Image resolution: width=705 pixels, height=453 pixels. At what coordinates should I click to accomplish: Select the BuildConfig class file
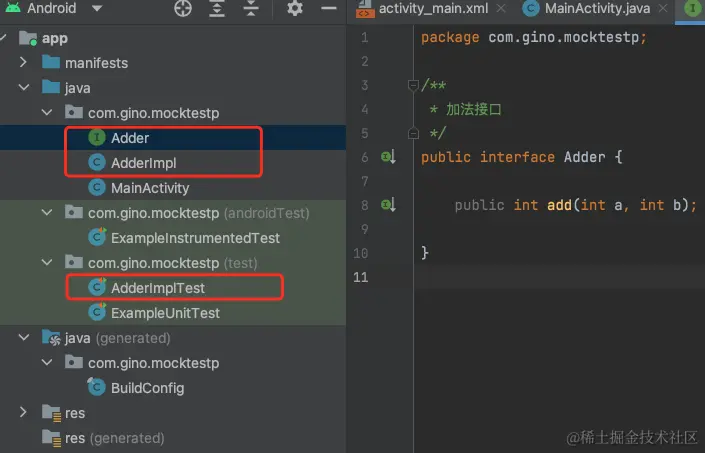click(147, 388)
